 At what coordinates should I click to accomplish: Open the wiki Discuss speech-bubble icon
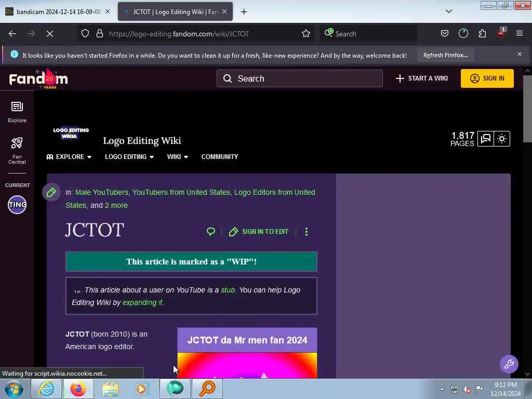click(x=486, y=139)
